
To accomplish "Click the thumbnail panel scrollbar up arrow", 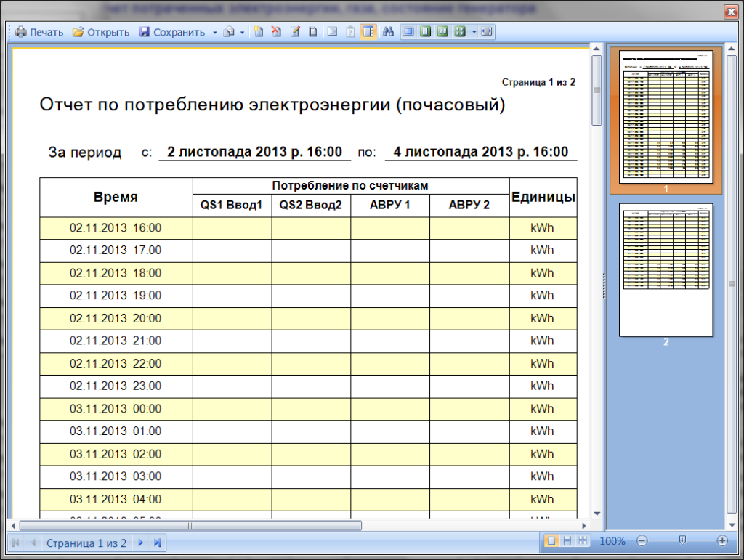I will pyautogui.click(x=732, y=49).
